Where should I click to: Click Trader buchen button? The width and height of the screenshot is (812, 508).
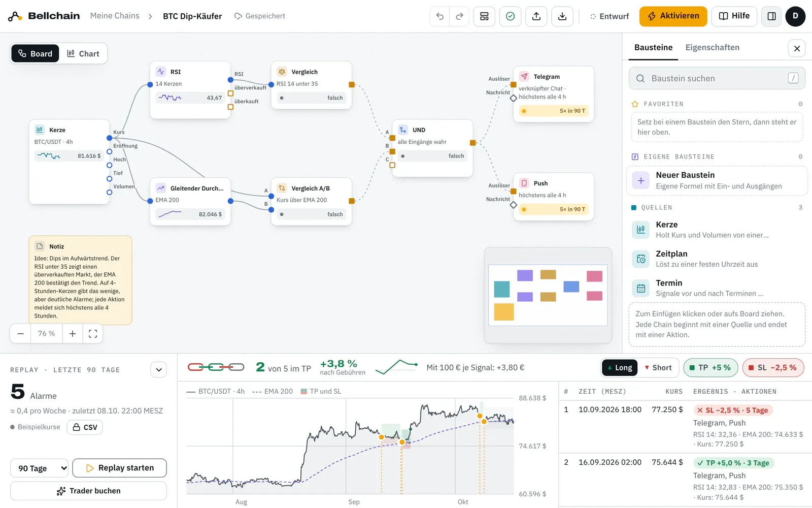88,491
